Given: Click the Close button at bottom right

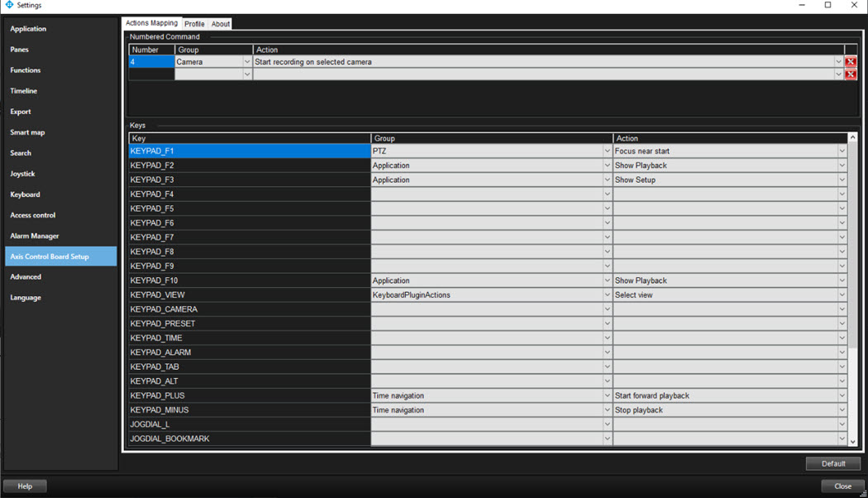Looking at the screenshot, I should (842, 486).
